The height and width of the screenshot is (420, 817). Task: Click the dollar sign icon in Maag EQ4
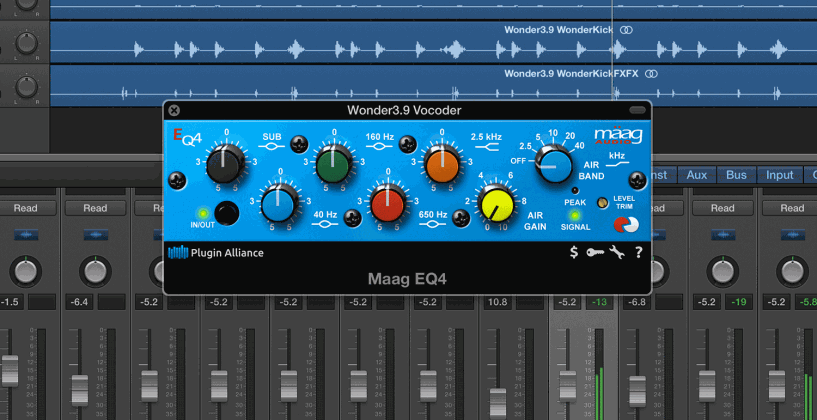[x=574, y=253]
